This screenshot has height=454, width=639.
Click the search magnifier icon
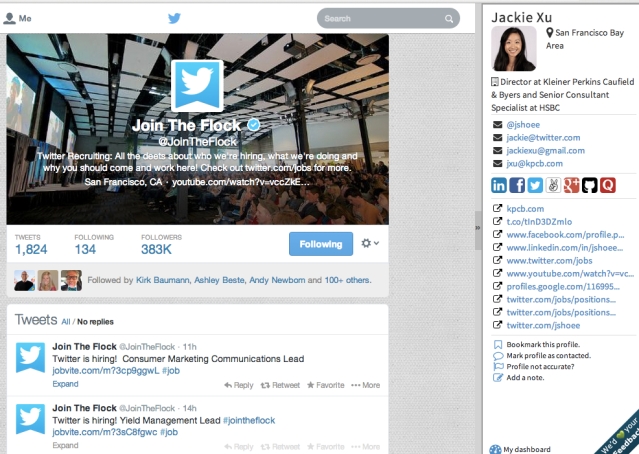point(449,19)
